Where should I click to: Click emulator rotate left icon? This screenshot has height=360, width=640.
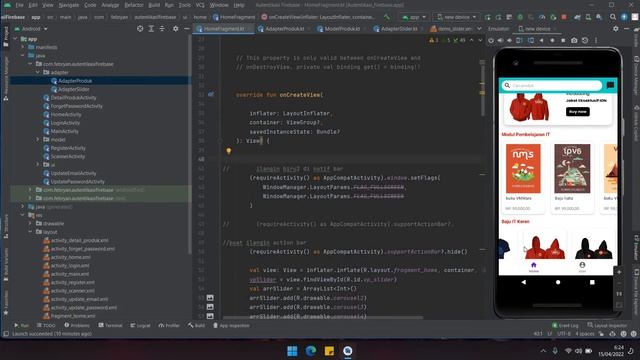(519, 40)
